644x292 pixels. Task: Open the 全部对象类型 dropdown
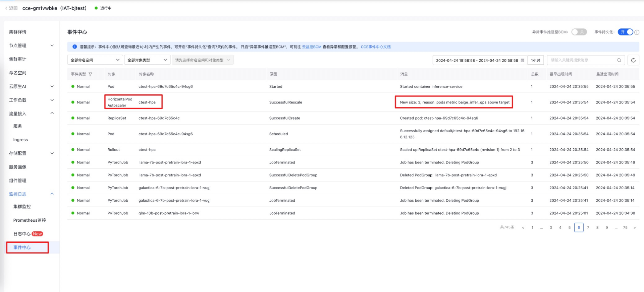pyautogui.click(x=147, y=60)
